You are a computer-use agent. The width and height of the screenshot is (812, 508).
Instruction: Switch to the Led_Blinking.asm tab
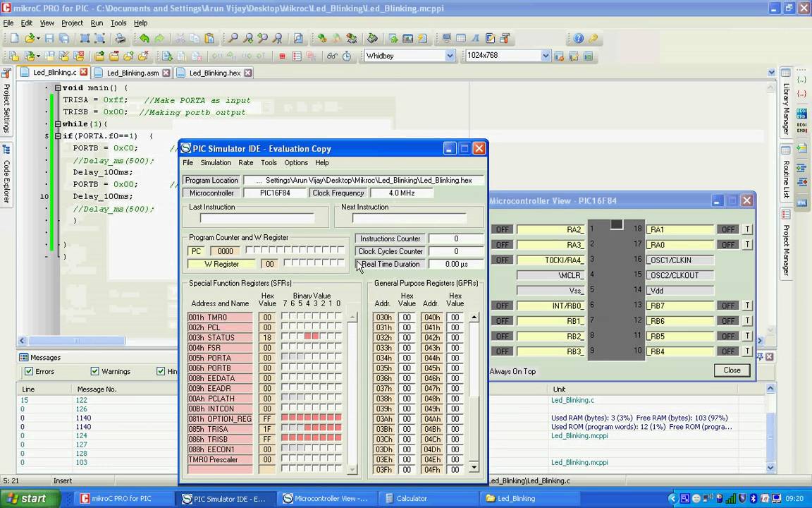[133, 73]
